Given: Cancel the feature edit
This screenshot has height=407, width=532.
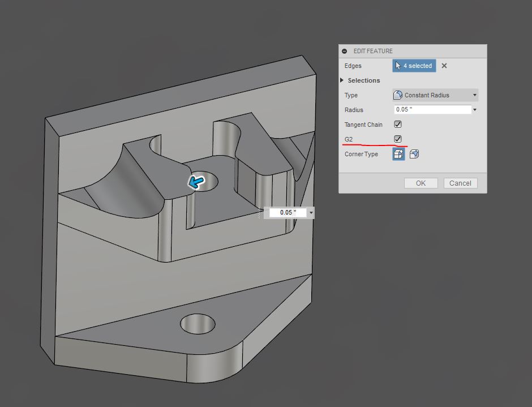Looking at the screenshot, I should click(460, 183).
